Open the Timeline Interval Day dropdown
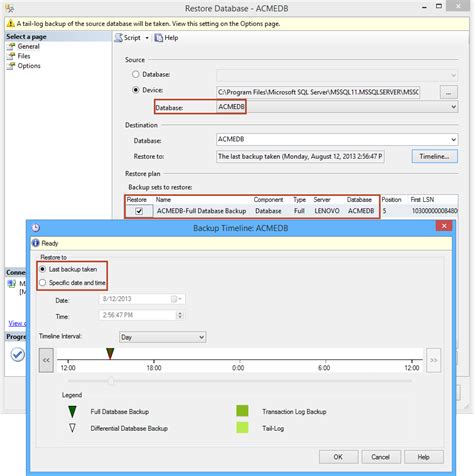Viewport: 474px width, 476px height. click(162, 337)
